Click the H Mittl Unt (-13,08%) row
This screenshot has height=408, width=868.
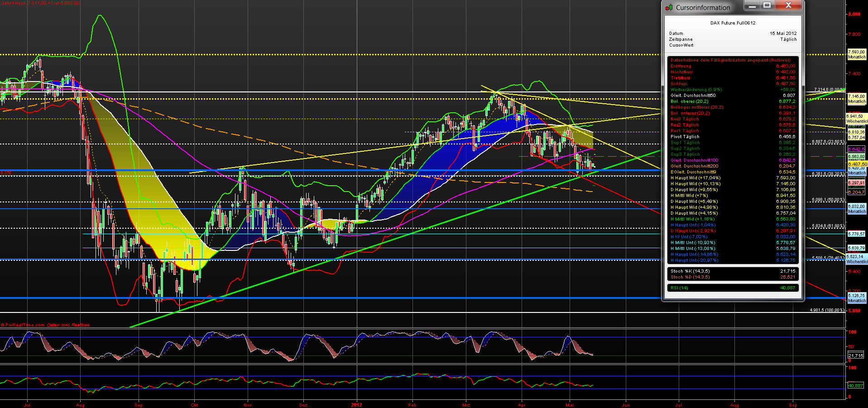[x=733, y=249]
